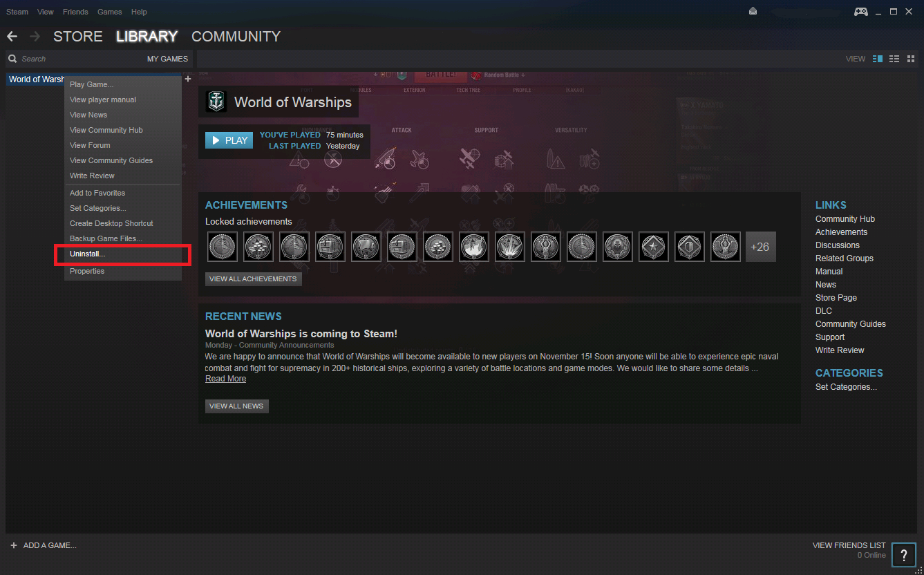Choose Set Categories... in context menu
This screenshot has width=924, height=575.
[123, 208]
